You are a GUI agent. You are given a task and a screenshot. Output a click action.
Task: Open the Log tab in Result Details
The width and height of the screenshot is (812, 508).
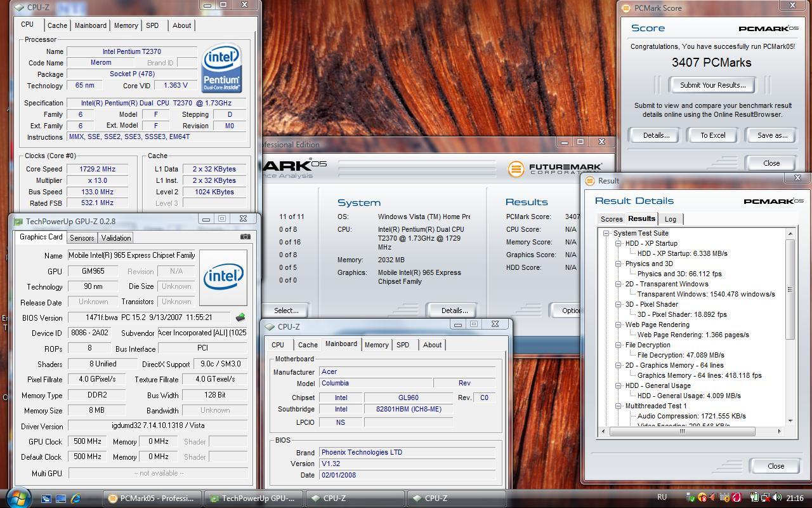[671, 219]
